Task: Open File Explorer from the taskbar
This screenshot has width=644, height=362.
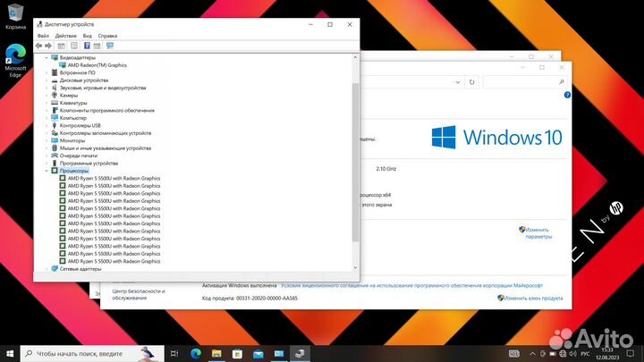Action: coord(216,353)
